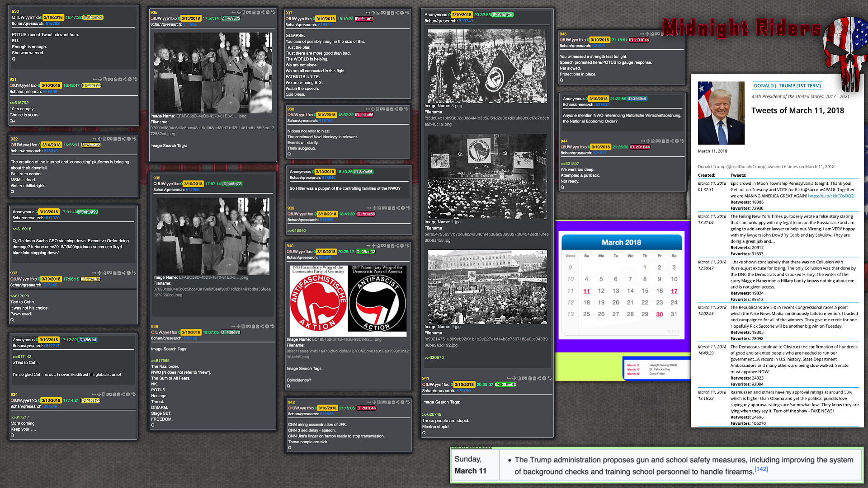Click the share icon on post 937
The height and width of the screenshot is (488, 868).
click(x=397, y=13)
